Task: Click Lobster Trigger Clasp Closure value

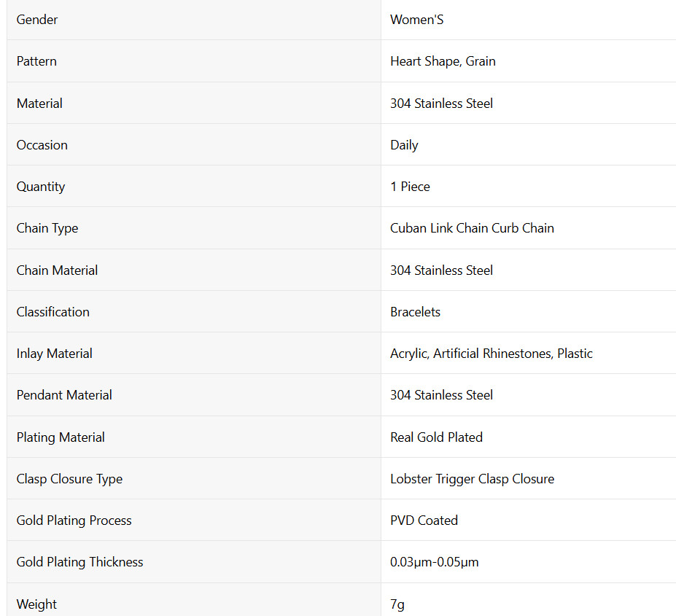Action: (x=472, y=479)
